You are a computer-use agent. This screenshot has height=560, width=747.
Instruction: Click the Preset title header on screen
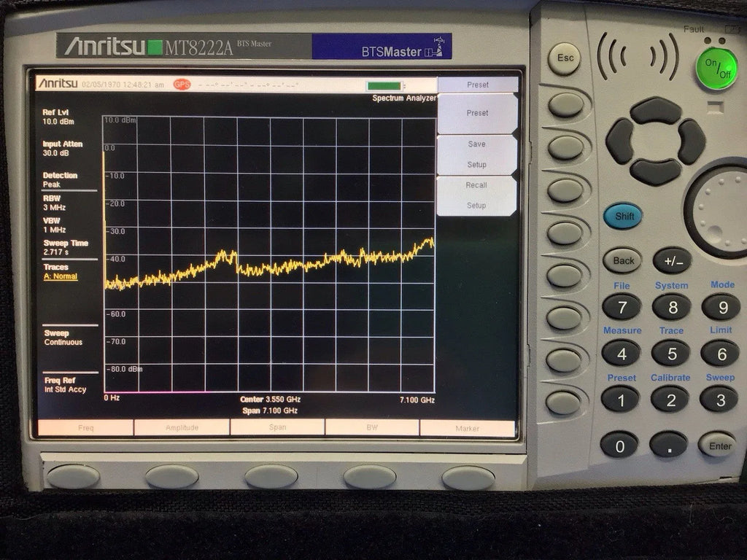click(x=478, y=85)
